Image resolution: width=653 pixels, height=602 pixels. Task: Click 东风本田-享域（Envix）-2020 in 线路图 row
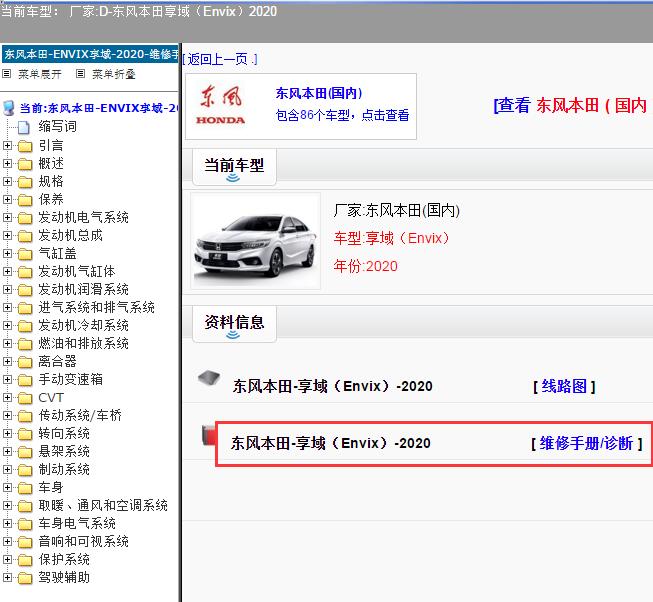332,386
